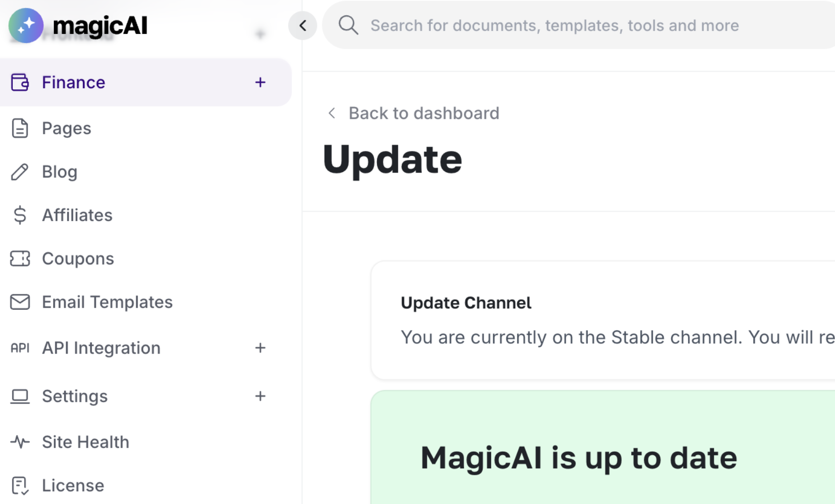Viewport: 835px width, 504px height.
Task: Expand the API Integration submenu
Action: click(x=260, y=348)
